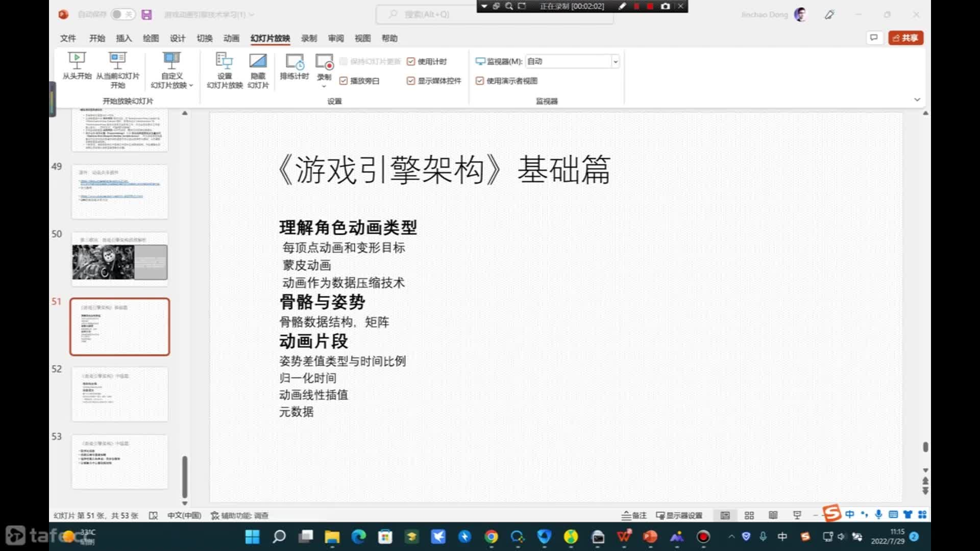
Task: Switch to Slide Sorter view
Action: 749,515
